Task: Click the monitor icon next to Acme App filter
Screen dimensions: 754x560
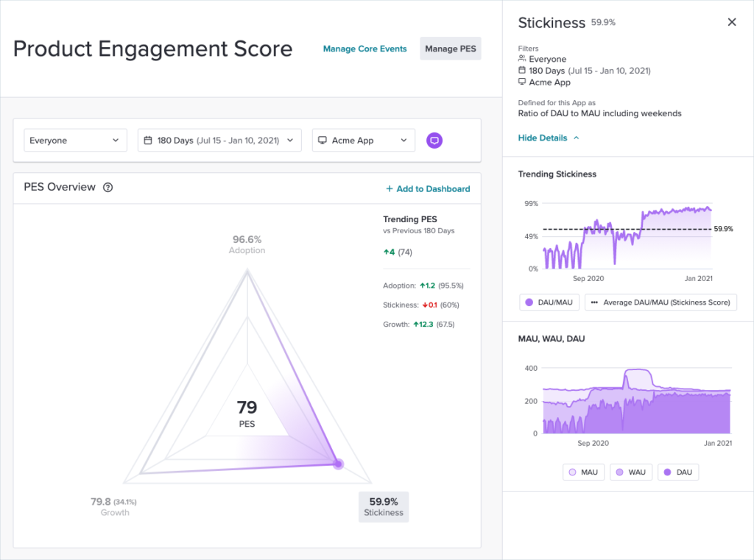Action: pyautogui.click(x=322, y=140)
